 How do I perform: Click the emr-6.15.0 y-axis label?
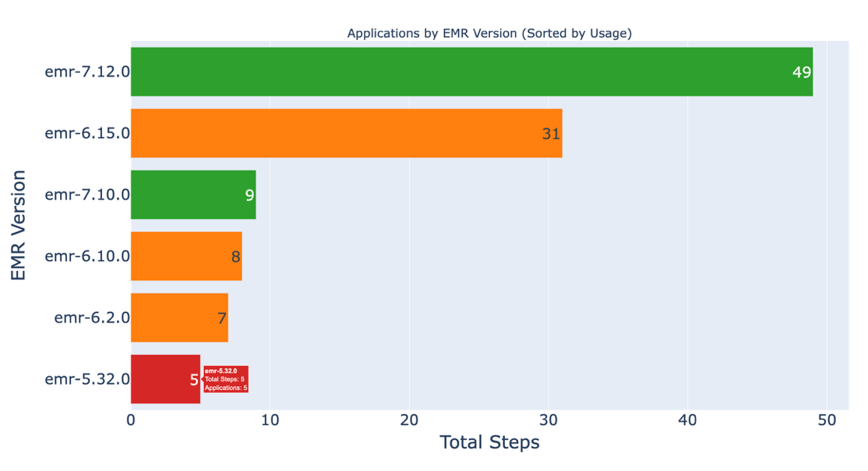pos(87,133)
